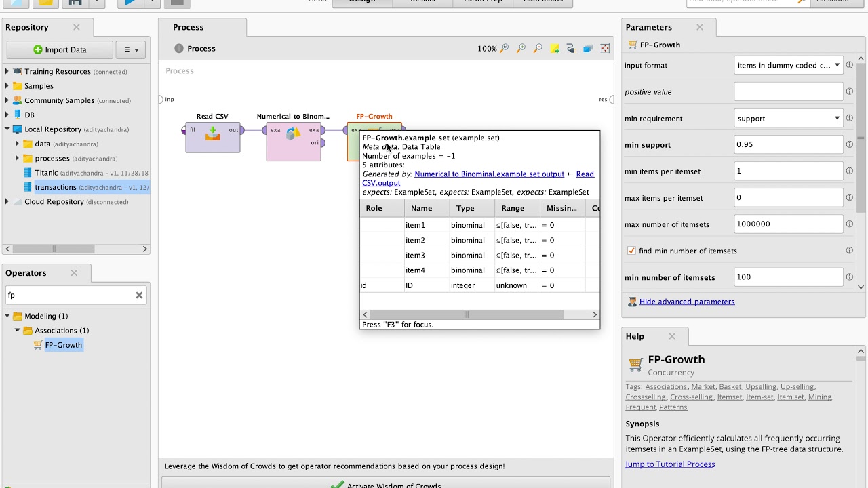This screenshot has width=868, height=488.
Task: Toggle find min number of itemsets checkbox
Action: (x=631, y=251)
